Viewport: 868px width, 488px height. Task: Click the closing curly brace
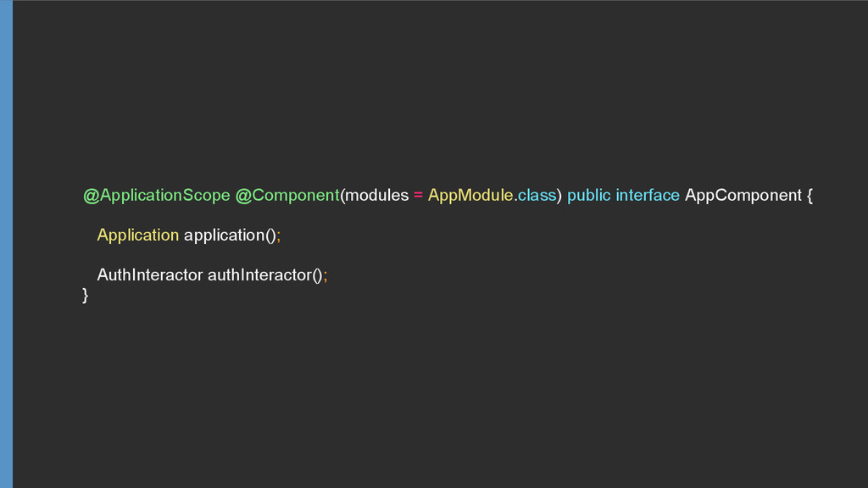point(85,295)
